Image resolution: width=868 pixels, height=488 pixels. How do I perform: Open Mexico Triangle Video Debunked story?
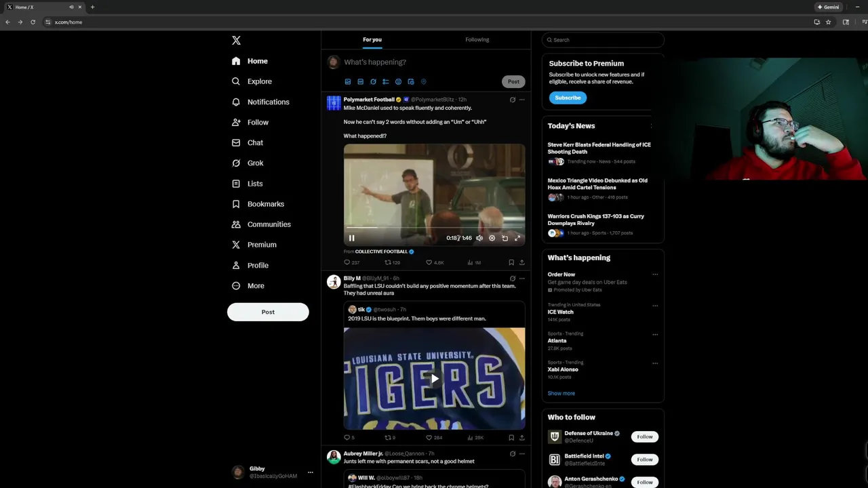click(597, 184)
